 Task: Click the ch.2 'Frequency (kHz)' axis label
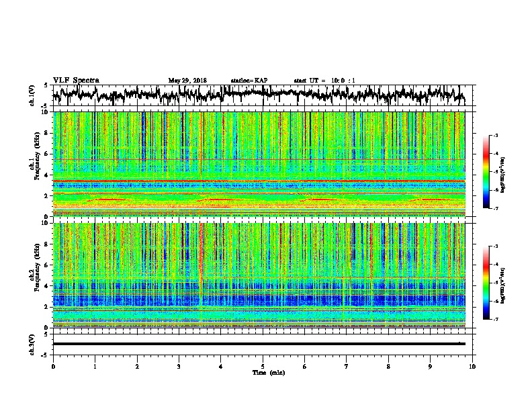tap(37, 267)
